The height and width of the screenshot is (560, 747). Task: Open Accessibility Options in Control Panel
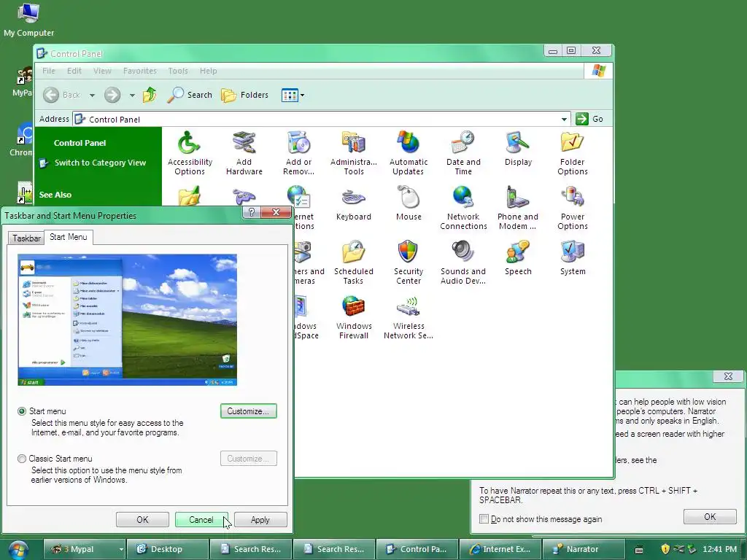(190, 153)
